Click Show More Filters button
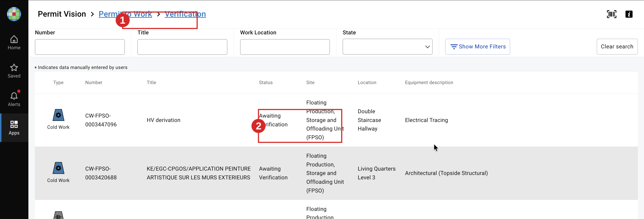The width and height of the screenshot is (644, 219). [477, 47]
